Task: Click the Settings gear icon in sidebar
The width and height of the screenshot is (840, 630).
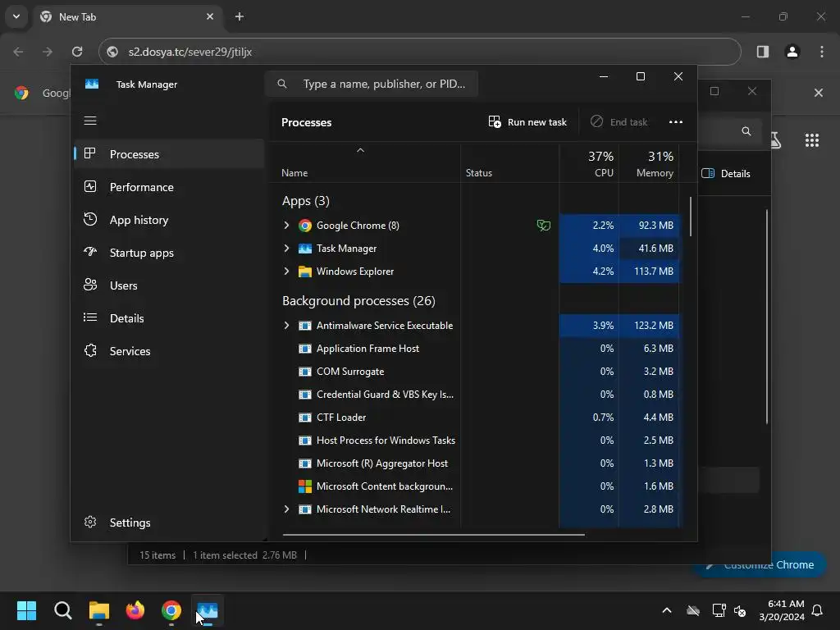Action: 90,522
